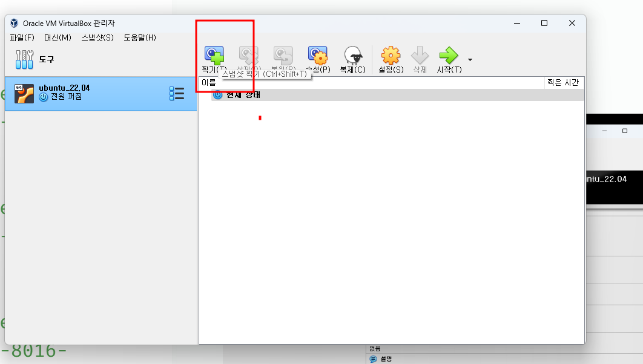Minimize the background ubuntu_22.04 window
Screen dimensions: 643x364
604,131
